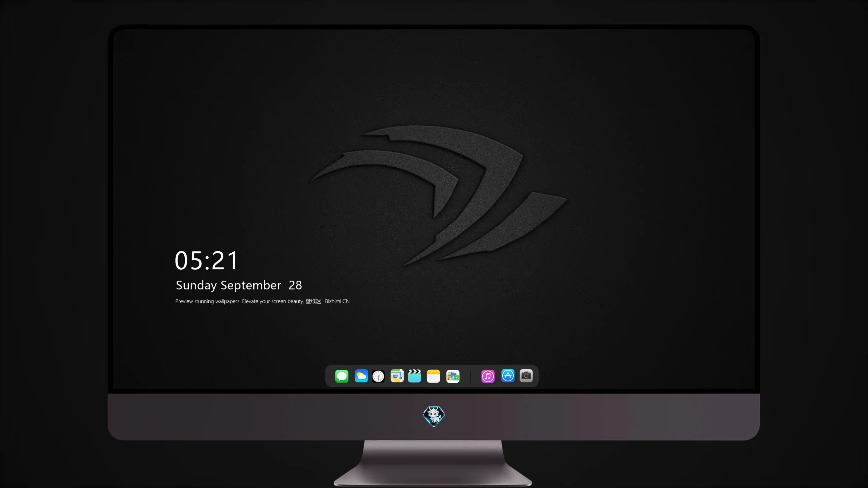
Task: Open the picture collage app next to Notes
Action: tap(453, 376)
